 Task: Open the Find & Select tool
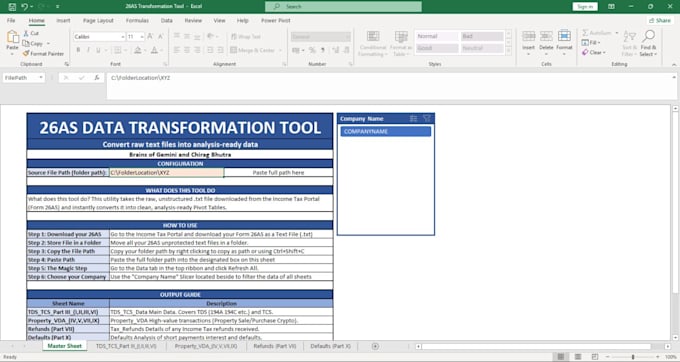pyautogui.click(x=648, y=43)
